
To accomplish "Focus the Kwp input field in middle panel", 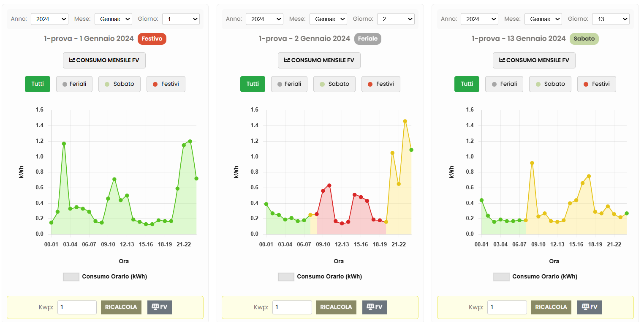I will pos(292,307).
